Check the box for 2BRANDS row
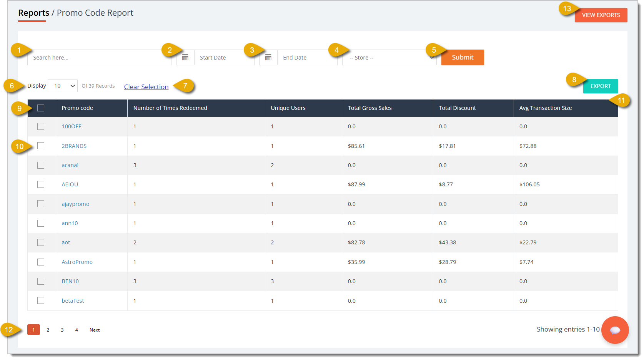This screenshot has width=644, height=360. (41, 146)
